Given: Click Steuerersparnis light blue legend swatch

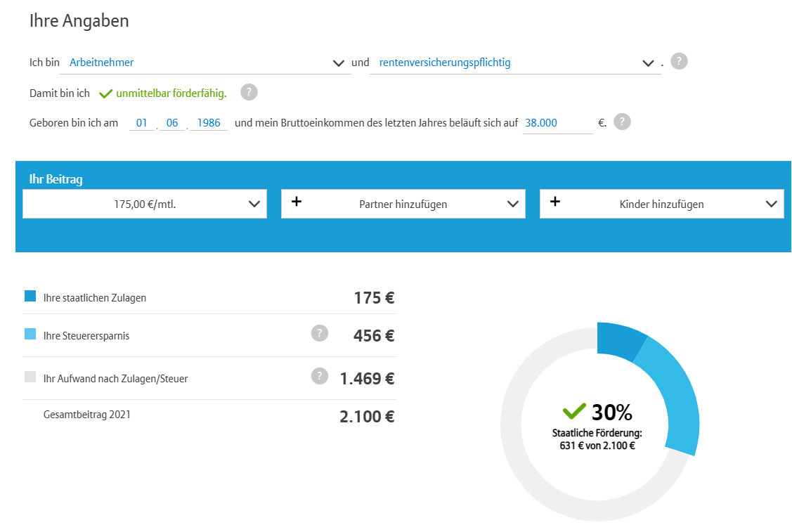Looking at the screenshot, I should [30, 334].
